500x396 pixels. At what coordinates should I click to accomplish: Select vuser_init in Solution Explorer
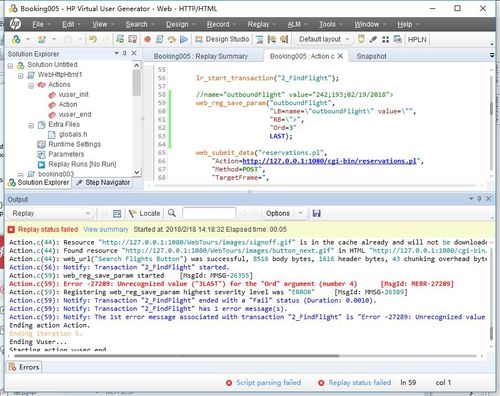(x=73, y=94)
